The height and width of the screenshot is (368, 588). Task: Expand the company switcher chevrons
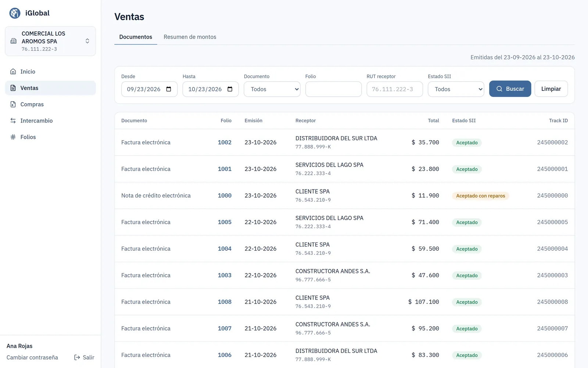pos(87,41)
